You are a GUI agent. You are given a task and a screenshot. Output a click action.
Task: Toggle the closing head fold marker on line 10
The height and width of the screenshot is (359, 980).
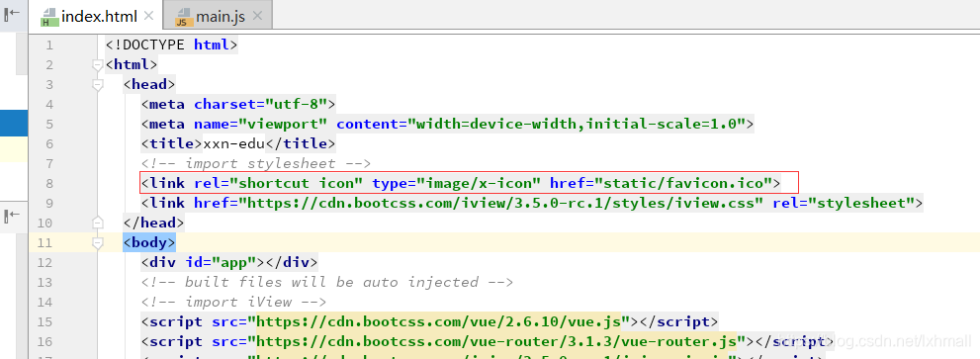pyautogui.click(x=97, y=223)
